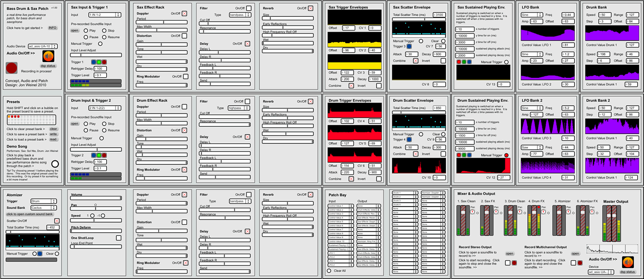Click Clear All radio in Patch Bay
Image resolution: width=644 pixels, height=279 pixels.
pyautogui.click(x=329, y=271)
